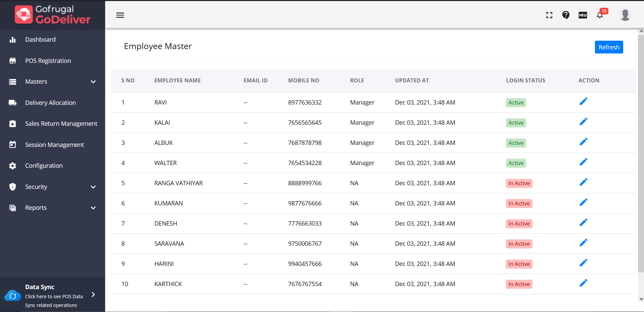
Task: Open the notifications bell icon
Action: (600, 15)
